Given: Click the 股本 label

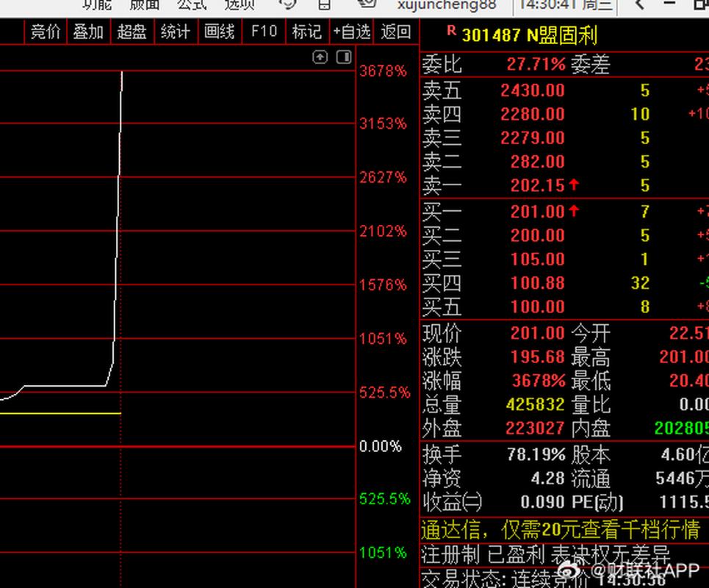Looking at the screenshot, I should [x=591, y=454].
